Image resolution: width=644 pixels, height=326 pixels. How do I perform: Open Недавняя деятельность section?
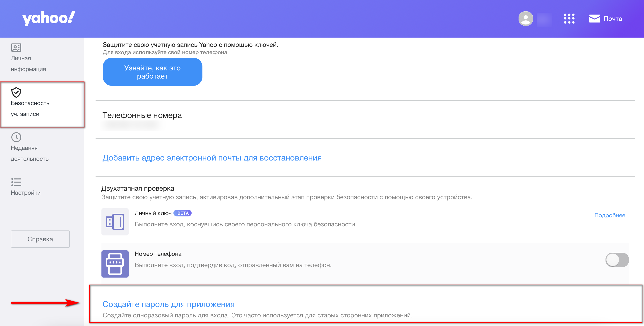tap(29, 153)
